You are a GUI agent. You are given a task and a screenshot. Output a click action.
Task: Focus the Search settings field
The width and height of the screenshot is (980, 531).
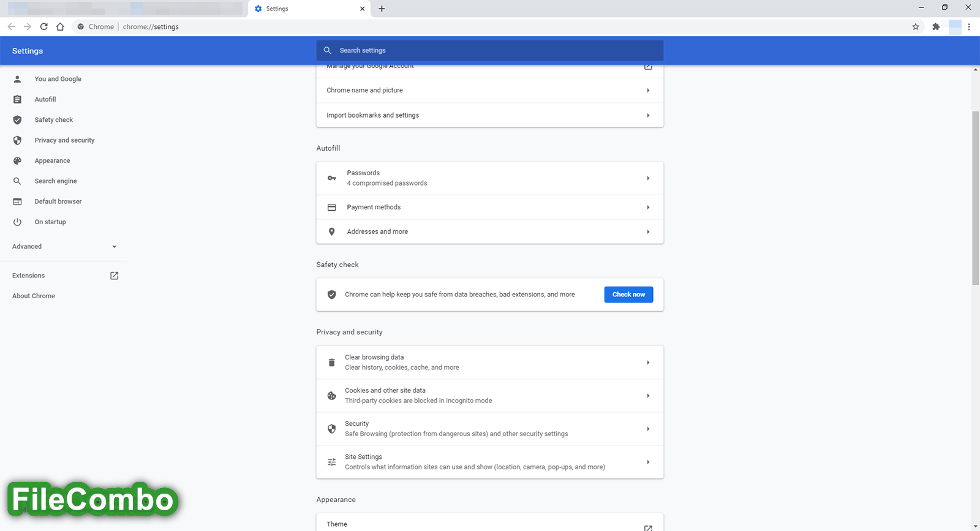[x=490, y=50]
